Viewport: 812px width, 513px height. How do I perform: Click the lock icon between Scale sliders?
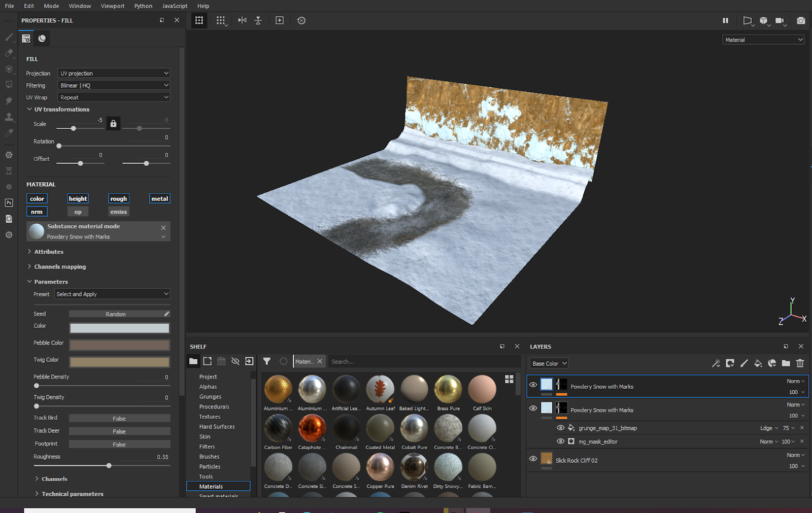(x=113, y=124)
